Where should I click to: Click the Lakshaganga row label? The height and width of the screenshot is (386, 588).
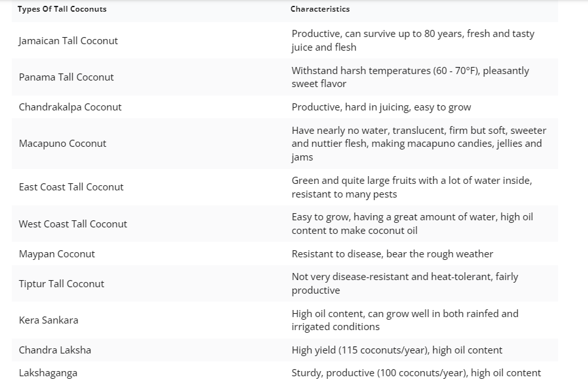pos(48,373)
